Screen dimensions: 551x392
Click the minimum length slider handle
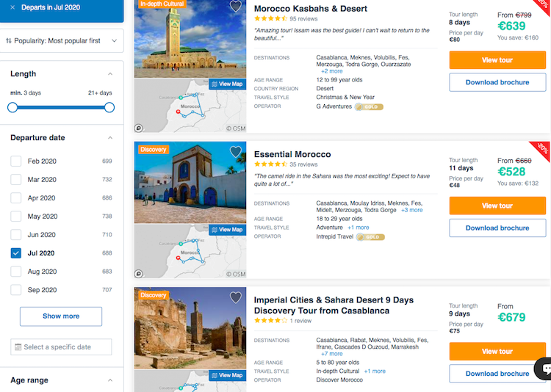pos(12,107)
